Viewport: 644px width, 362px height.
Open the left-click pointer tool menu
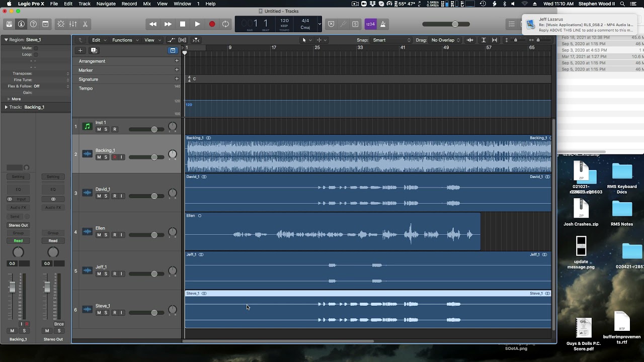pos(306,40)
